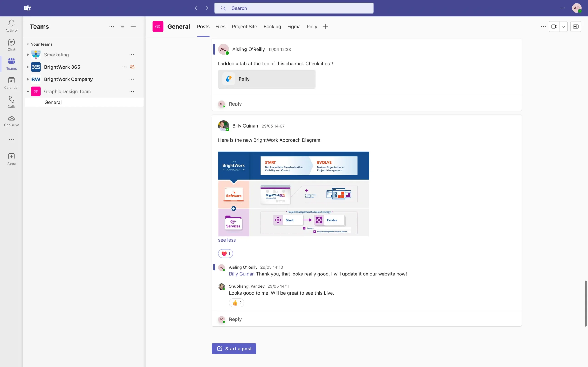Open the BrightWork Approach Diagram image

coord(294,194)
